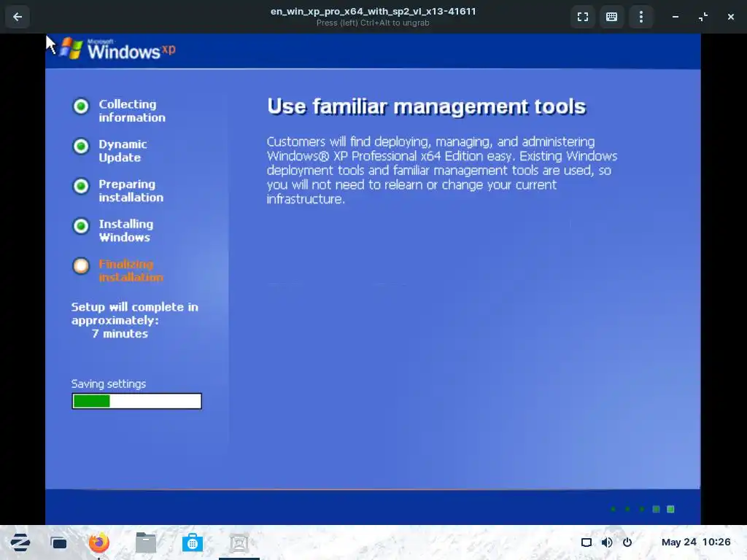Viewport: 747px width, 560px height.
Task: Open the Software store from taskbar
Action: pos(193,542)
